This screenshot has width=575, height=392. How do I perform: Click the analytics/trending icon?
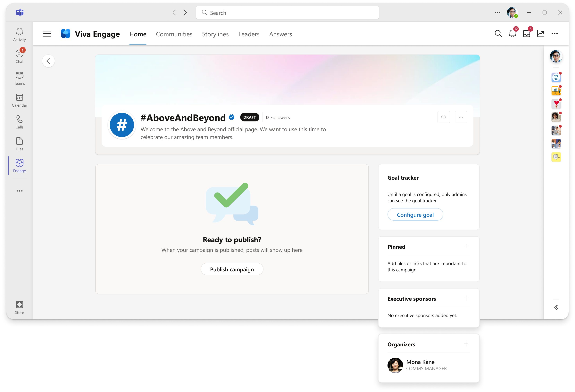541,34
